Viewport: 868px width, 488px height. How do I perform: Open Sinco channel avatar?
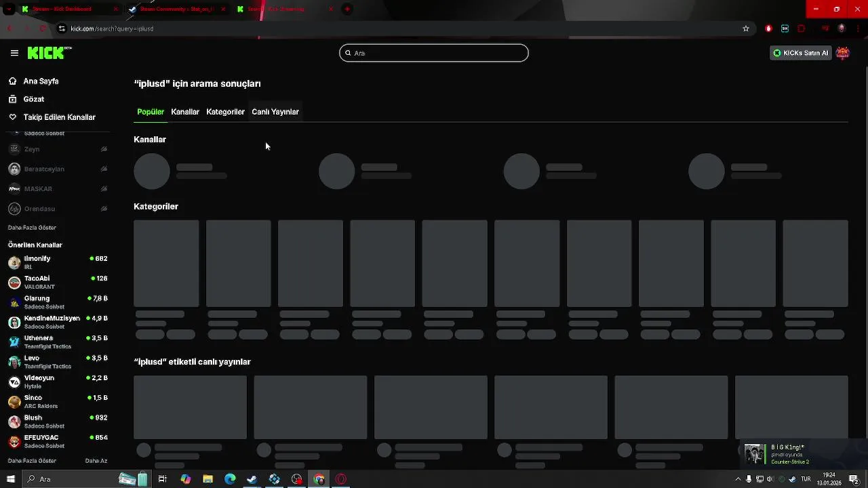coord(14,401)
